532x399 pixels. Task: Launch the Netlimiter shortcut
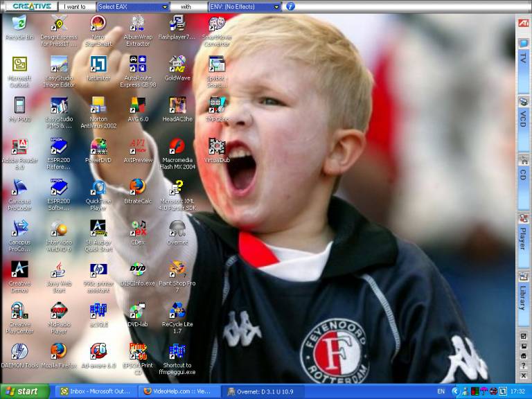[98, 64]
